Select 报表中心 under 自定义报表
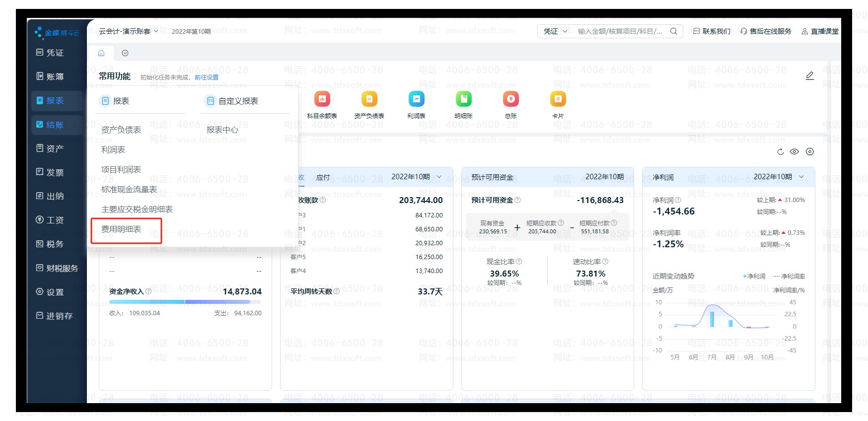This screenshot has width=868, height=421. tap(222, 130)
